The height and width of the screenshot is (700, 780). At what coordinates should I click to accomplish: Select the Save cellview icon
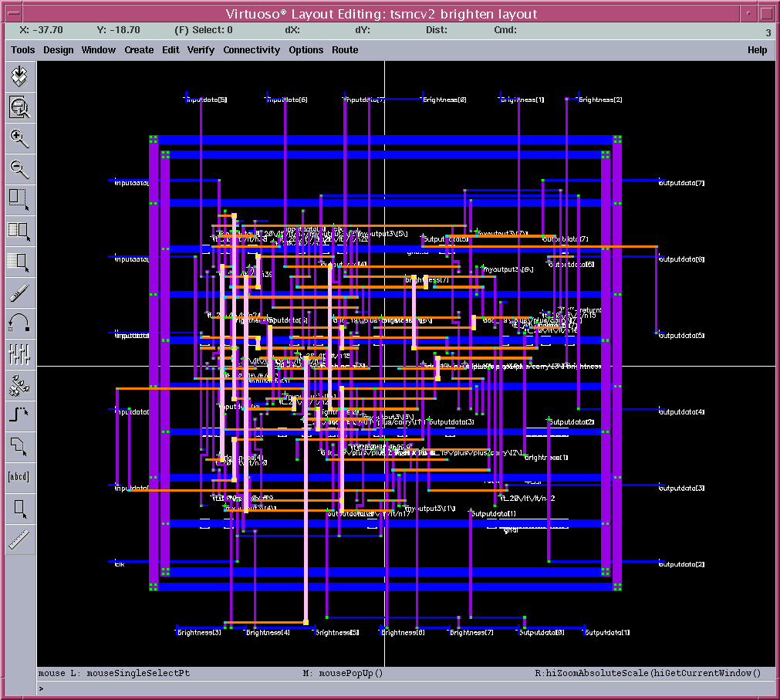tap(19, 76)
